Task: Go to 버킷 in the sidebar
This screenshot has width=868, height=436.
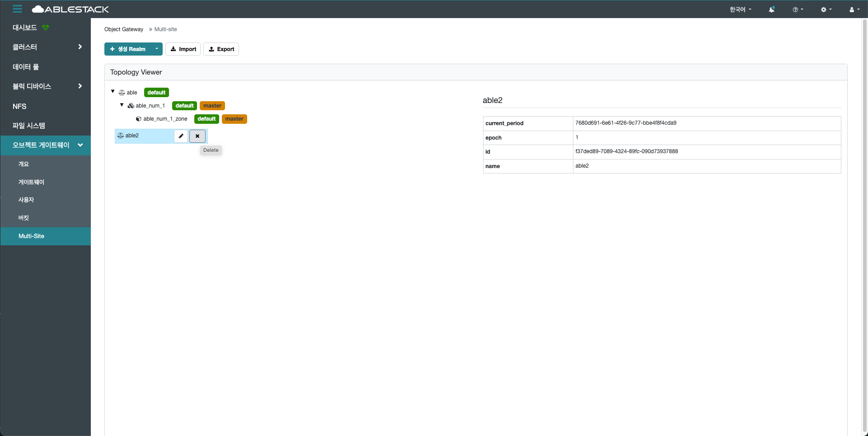Action: point(23,218)
